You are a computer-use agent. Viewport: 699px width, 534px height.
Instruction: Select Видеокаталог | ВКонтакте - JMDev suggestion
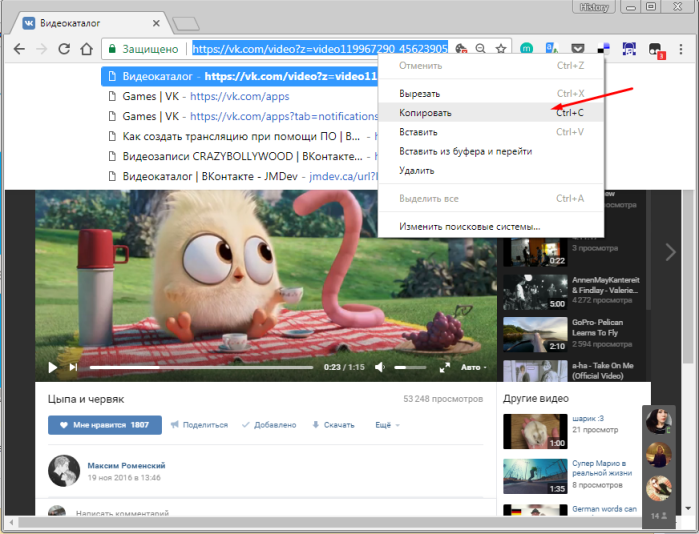pos(239,177)
